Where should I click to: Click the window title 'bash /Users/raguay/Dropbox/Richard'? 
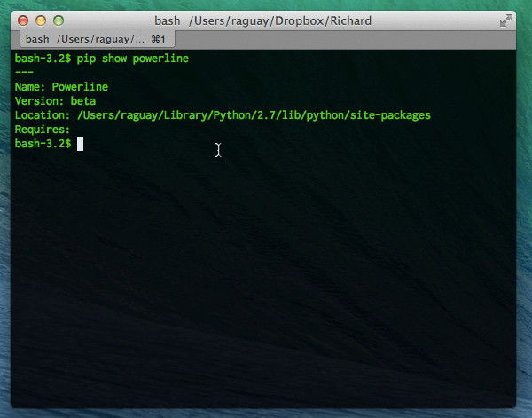click(263, 20)
